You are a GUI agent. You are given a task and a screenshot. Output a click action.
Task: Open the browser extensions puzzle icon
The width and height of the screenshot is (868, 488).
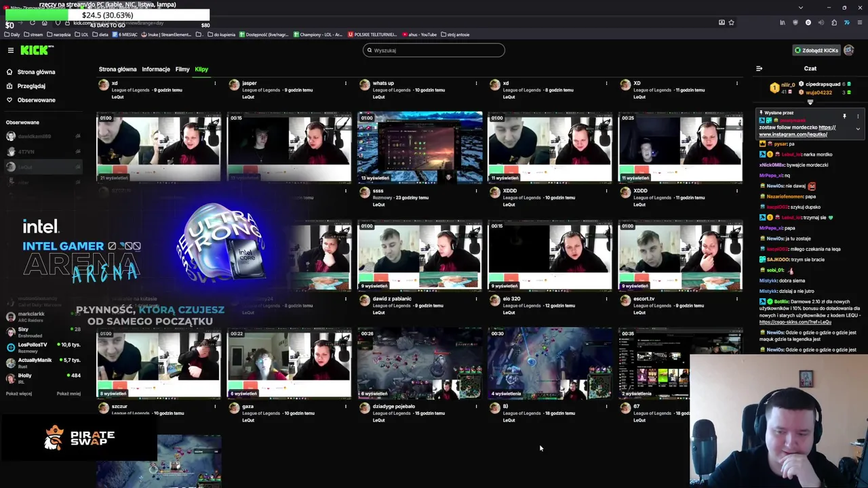834,22
